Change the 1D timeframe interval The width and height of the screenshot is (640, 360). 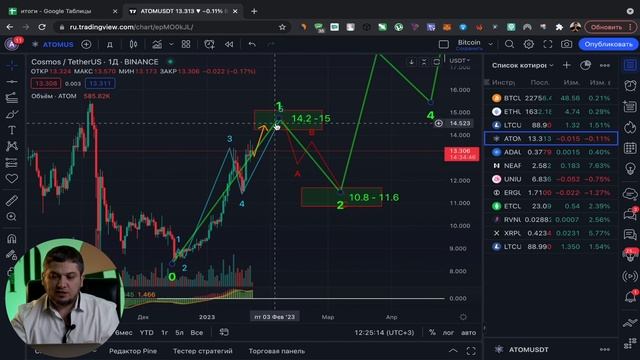[x=110, y=44]
